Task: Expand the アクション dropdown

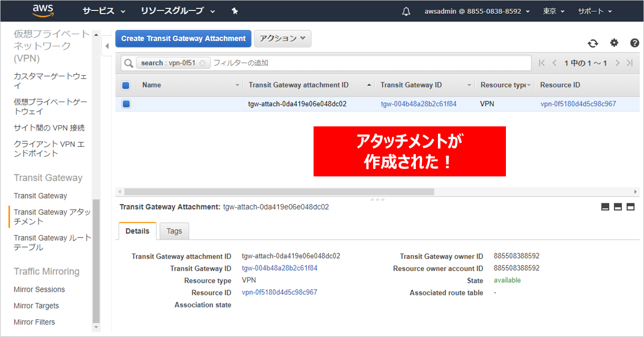Action: pyautogui.click(x=282, y=38)
